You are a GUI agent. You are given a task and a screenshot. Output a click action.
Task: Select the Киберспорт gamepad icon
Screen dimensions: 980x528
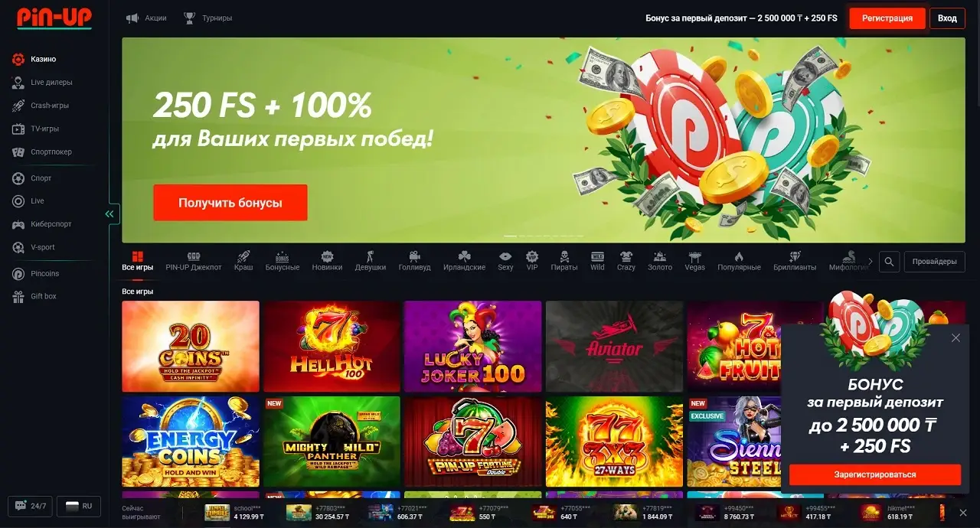[x=18, y=224]
